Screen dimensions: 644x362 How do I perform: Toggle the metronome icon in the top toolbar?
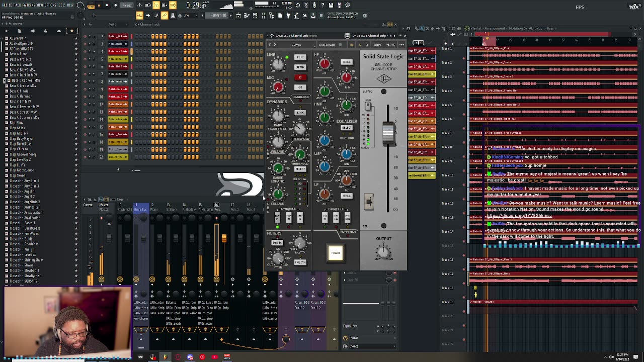coord(140,5)
